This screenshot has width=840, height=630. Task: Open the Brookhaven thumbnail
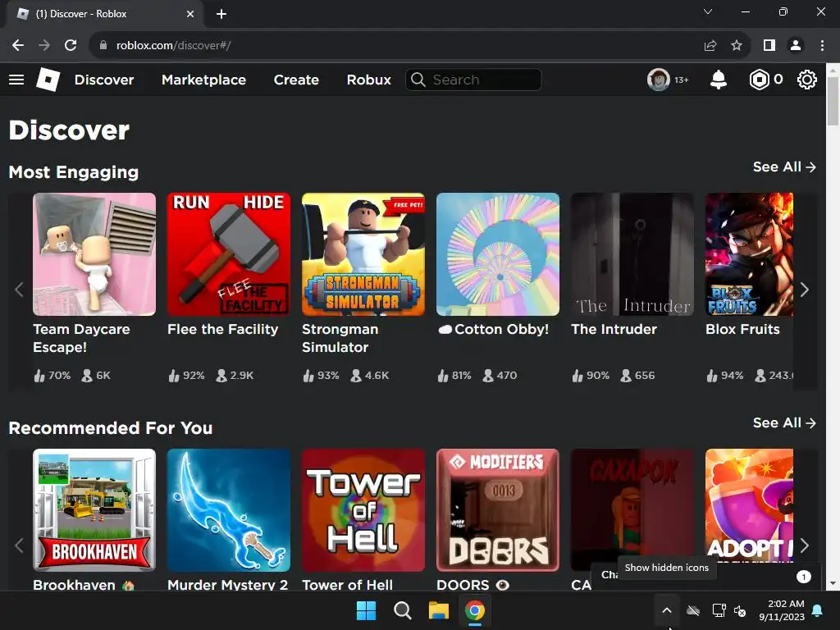pyautogui.click(x=94, y=510)
